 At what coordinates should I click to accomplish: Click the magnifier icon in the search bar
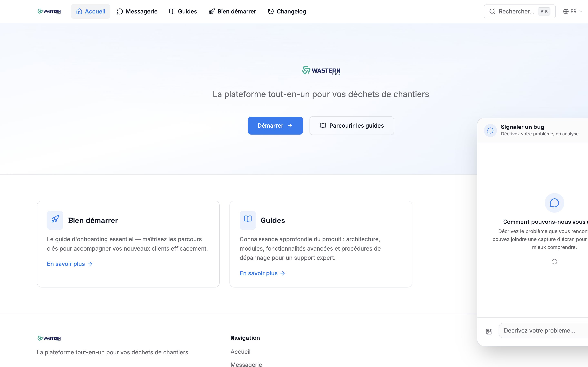pyautogui.click(x=492, y=11)
